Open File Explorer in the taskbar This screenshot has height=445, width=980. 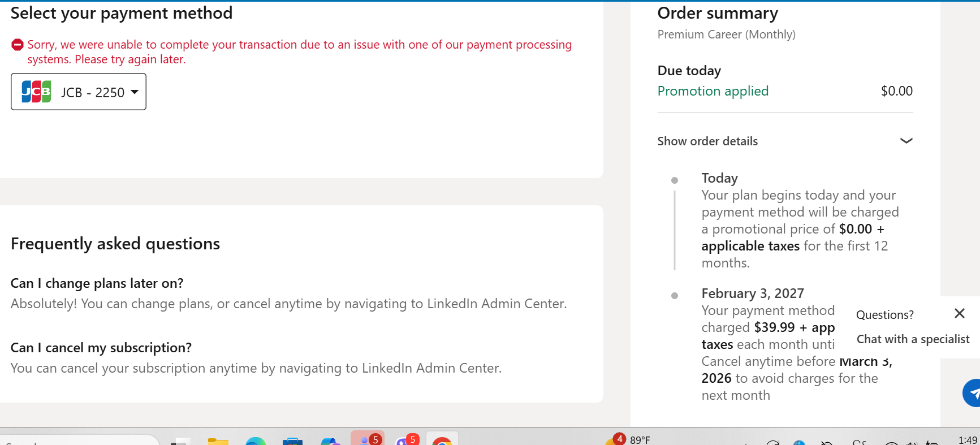[218, 440]
